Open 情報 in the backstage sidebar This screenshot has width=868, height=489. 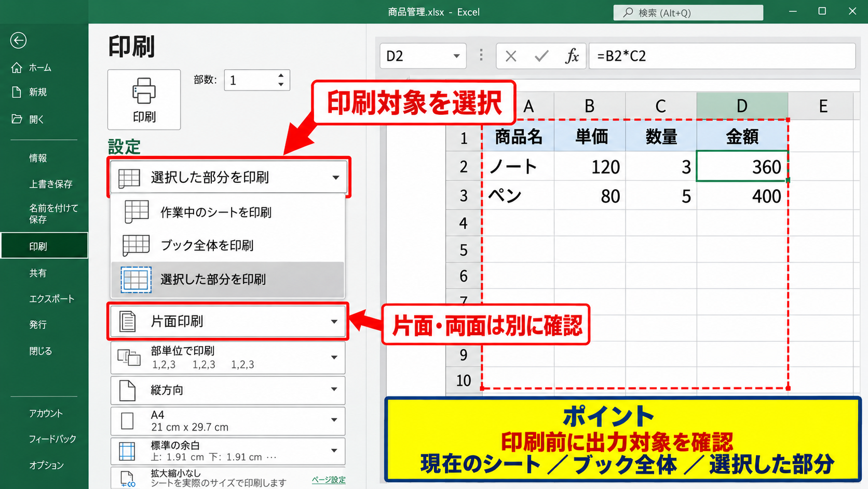click(38, 158)
